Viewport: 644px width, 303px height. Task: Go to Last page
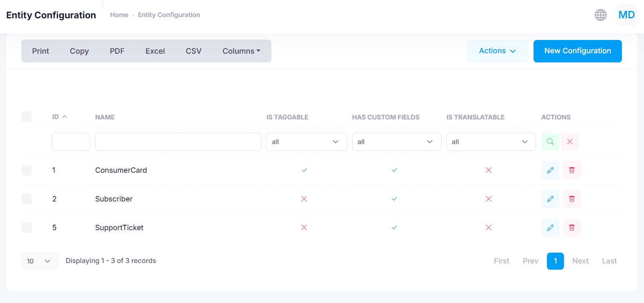(x=609, y=261)
